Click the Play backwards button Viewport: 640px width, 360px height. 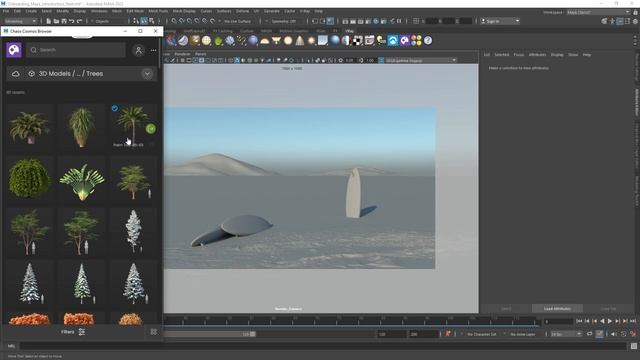point(602,322)
